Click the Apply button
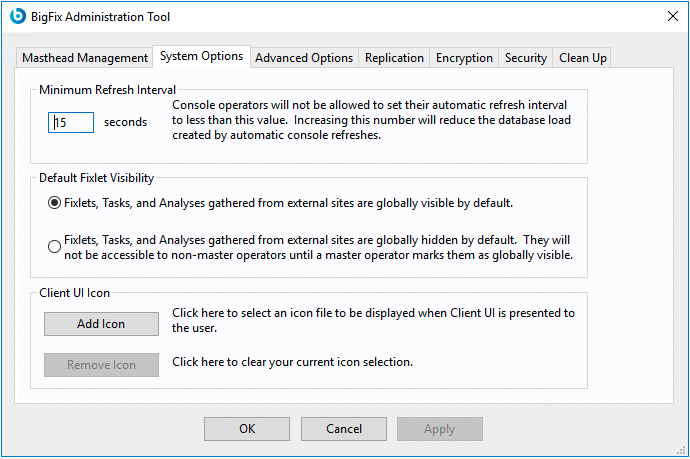The image size is (690, 459). 440,429
